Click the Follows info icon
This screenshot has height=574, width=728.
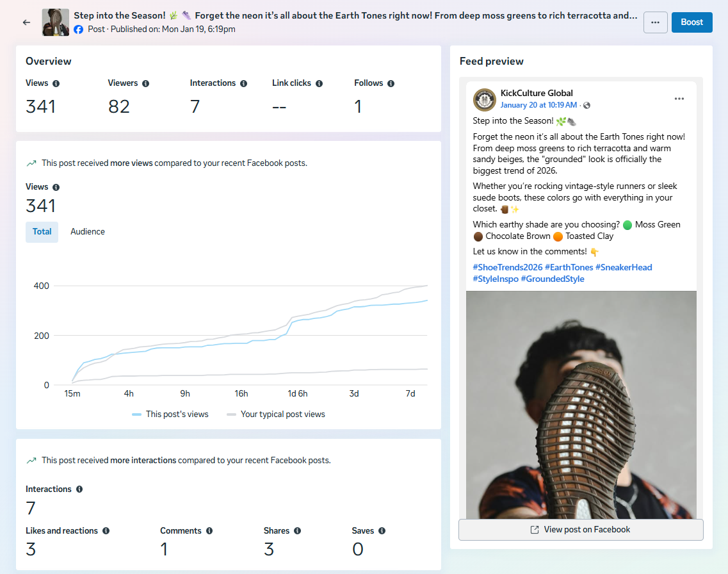pos(391,83)
